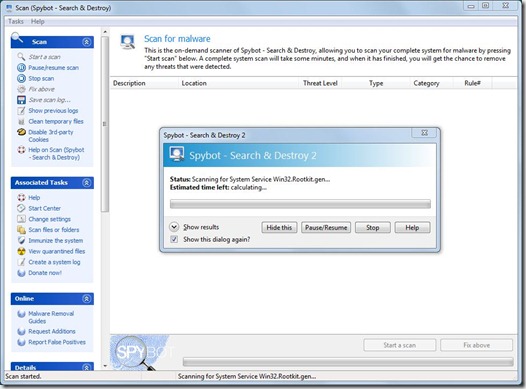Open the Show previous logs link

coord(53,111)
